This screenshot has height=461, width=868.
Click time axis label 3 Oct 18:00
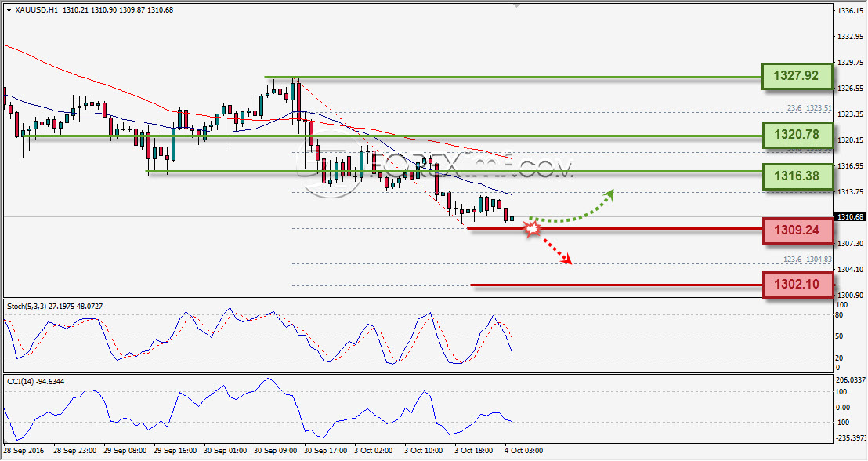tap(473, 451)
